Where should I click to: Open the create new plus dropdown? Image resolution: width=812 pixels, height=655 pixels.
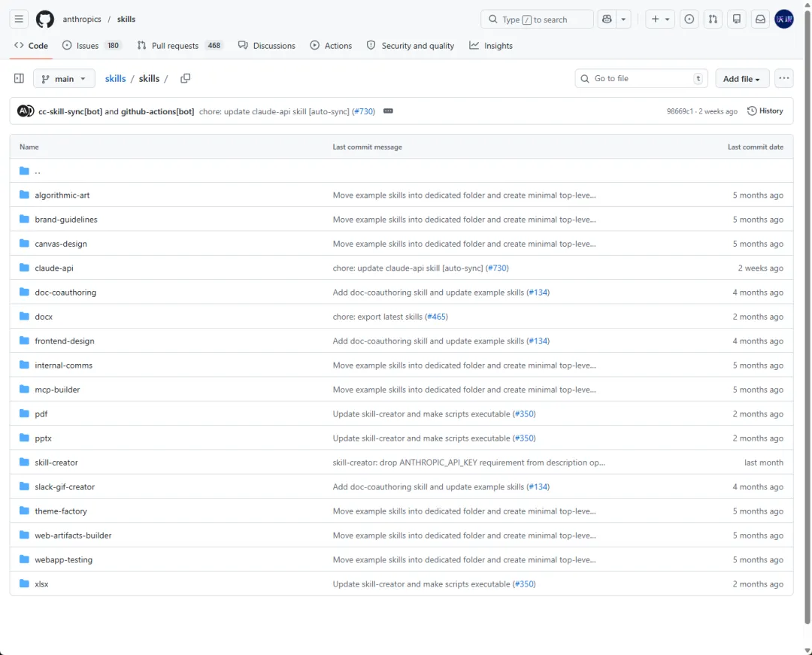tap(659, 20)
